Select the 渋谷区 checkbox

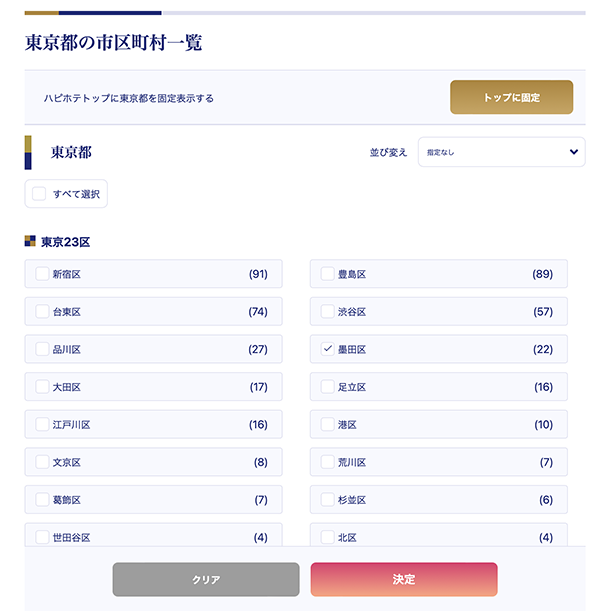(327, 312)
